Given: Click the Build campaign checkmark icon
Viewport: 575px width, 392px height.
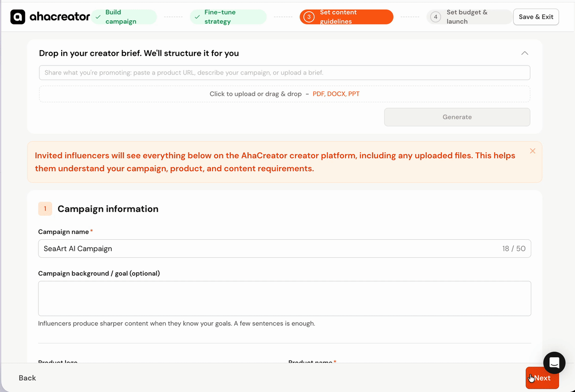Looking at the screenshot, I should click(x=98, y=17).
